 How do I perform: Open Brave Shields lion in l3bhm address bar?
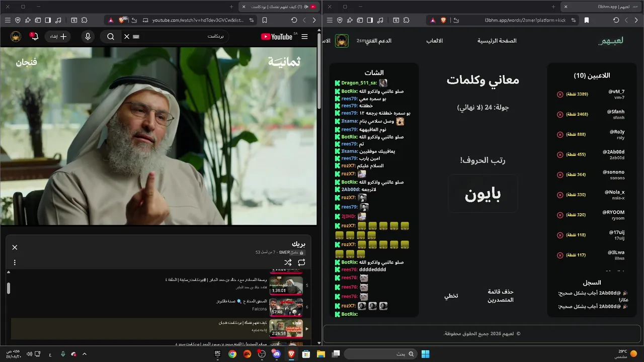point(443,20)
